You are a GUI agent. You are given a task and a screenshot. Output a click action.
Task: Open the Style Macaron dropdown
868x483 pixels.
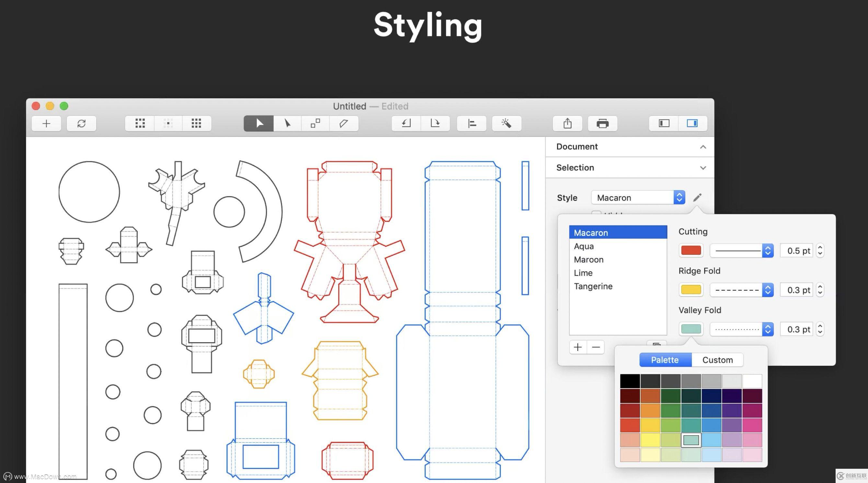[638, 197]
